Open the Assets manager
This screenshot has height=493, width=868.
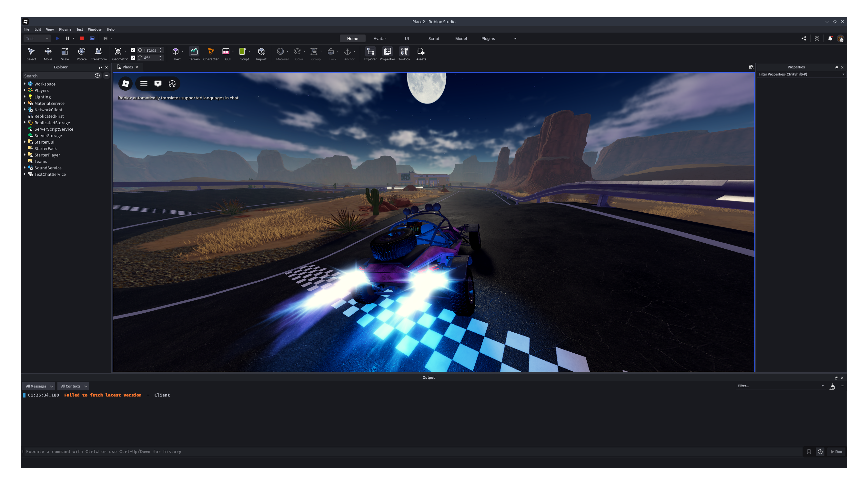421,54
